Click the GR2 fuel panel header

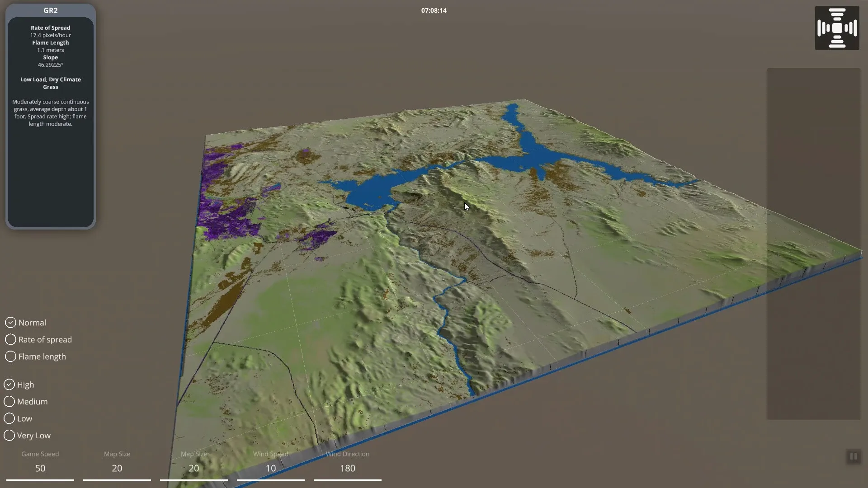pyautogui.click(x=51, y=10)
